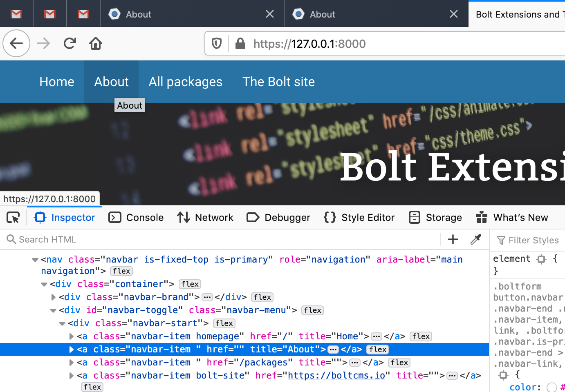Switch to the Bolt Extensions browser tab

517,14
